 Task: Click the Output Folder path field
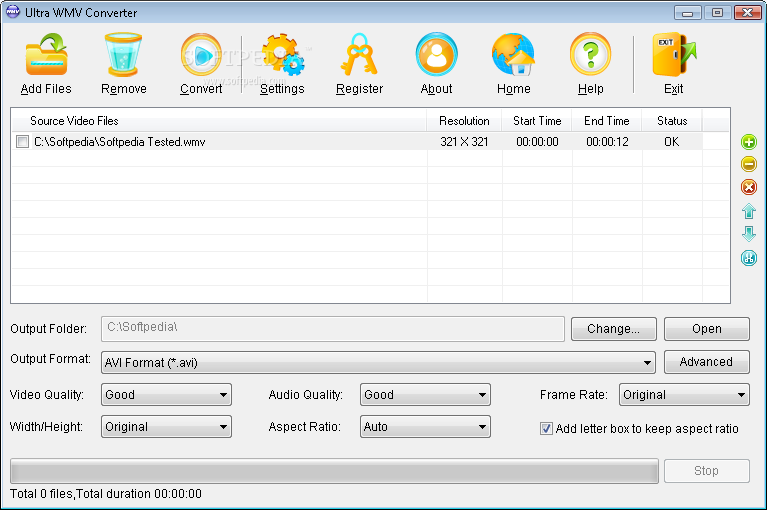[333, 329]
